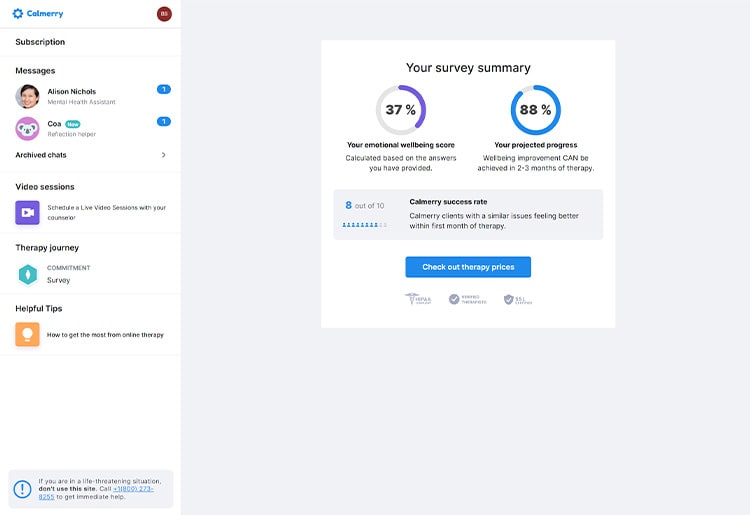Viewport: 750px width, 515px height.
Task: Click the orange lightbulb Helpful Tips icon
Action: point(27,334)
